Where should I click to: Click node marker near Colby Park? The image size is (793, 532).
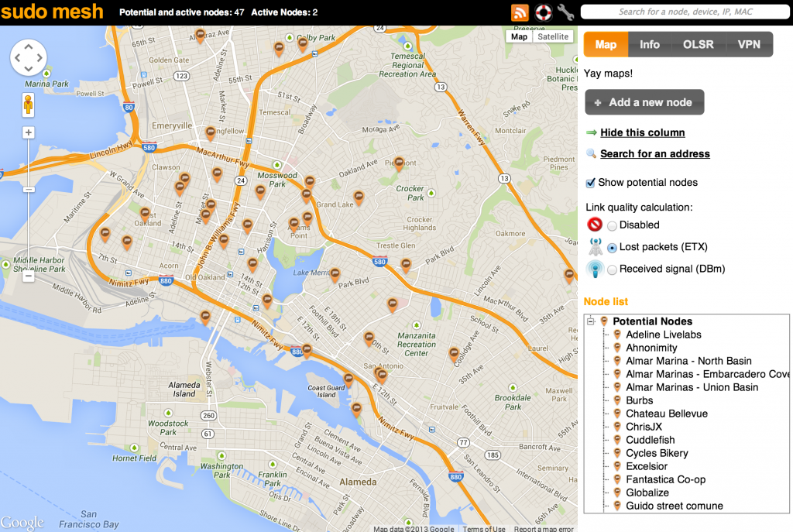(303, 44)
